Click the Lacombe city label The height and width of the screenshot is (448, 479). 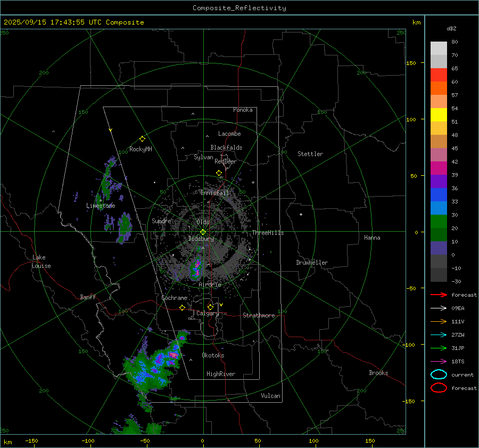coord(229,134)
